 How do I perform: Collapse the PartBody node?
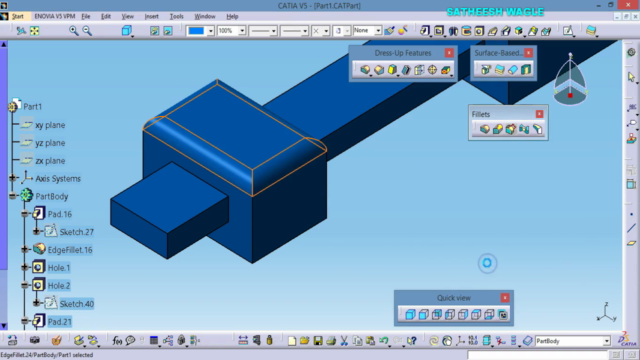(x=13, y=196)
